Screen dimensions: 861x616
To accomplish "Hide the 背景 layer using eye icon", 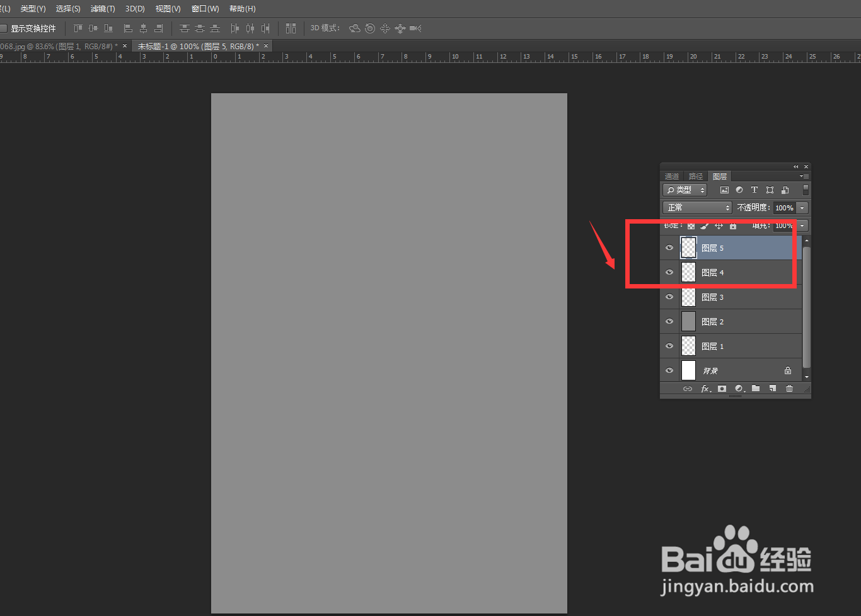I will [x=669, y=370].
